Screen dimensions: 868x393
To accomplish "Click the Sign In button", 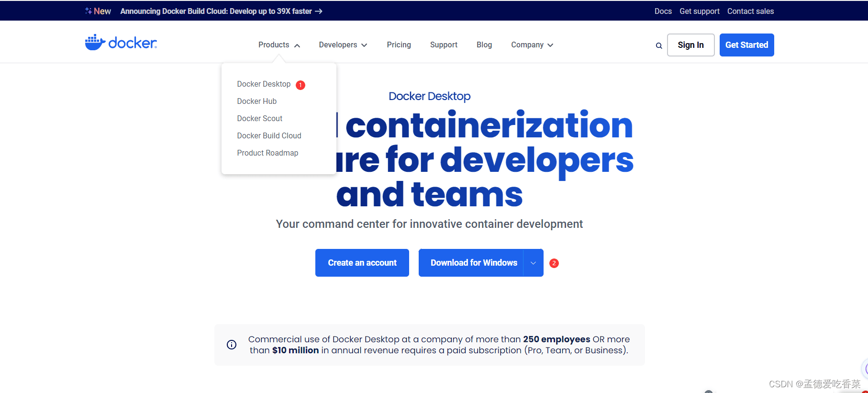I will 691,45.
